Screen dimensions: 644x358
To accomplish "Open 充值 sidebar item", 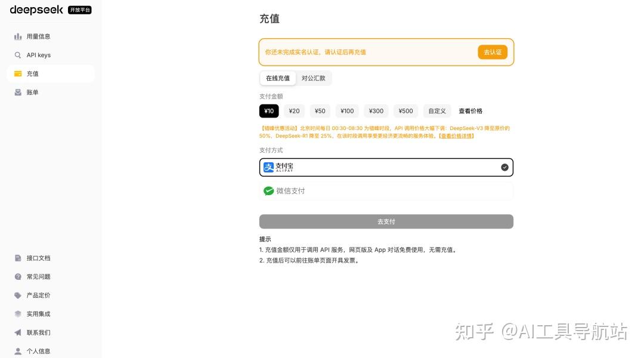I will pyautogui.click(x=51, y=73).
